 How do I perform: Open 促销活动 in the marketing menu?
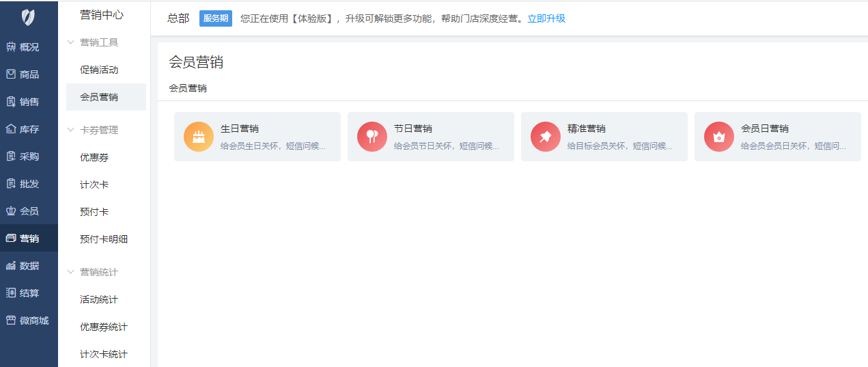99,70
